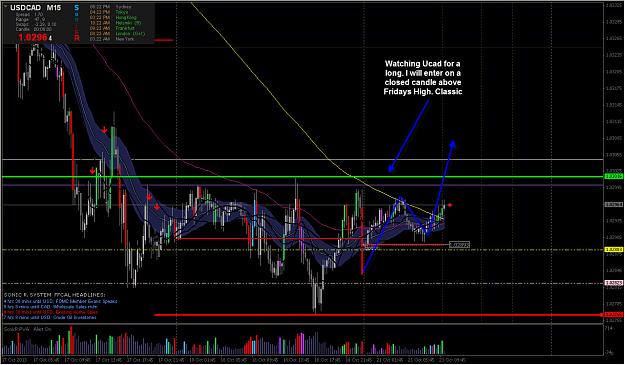This screenshot has height=365, width=625.
Task: Click the FOMC Member Speaks headline
Action: (x=60, y=301)
